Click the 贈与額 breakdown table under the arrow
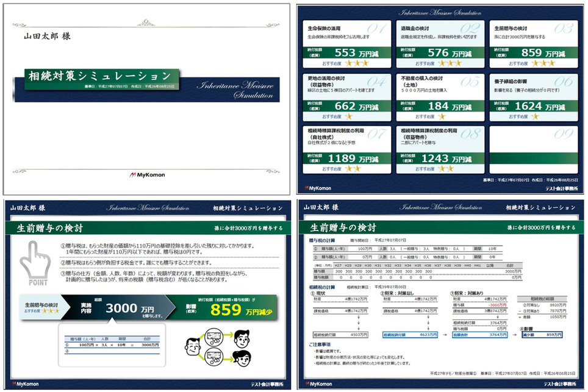 109,346
